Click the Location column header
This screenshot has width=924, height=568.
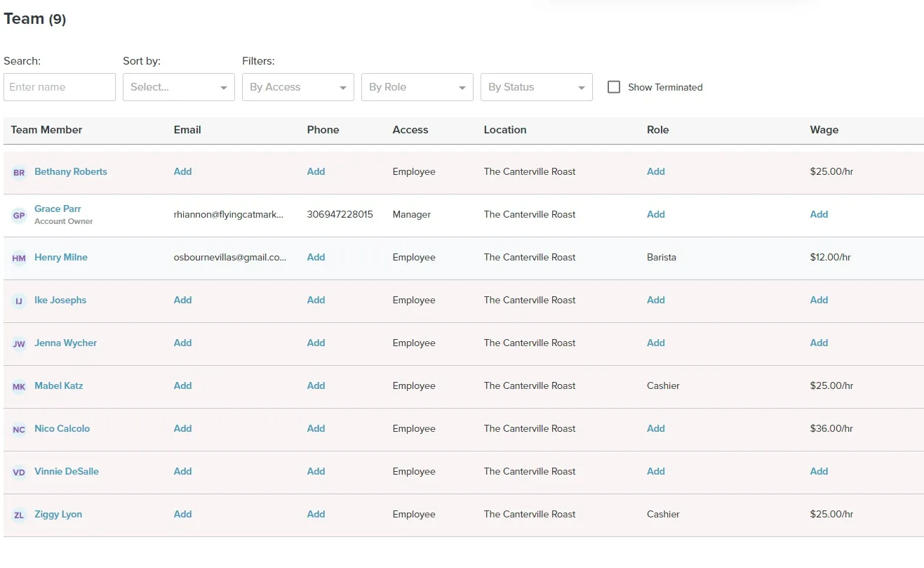[505, 130]
